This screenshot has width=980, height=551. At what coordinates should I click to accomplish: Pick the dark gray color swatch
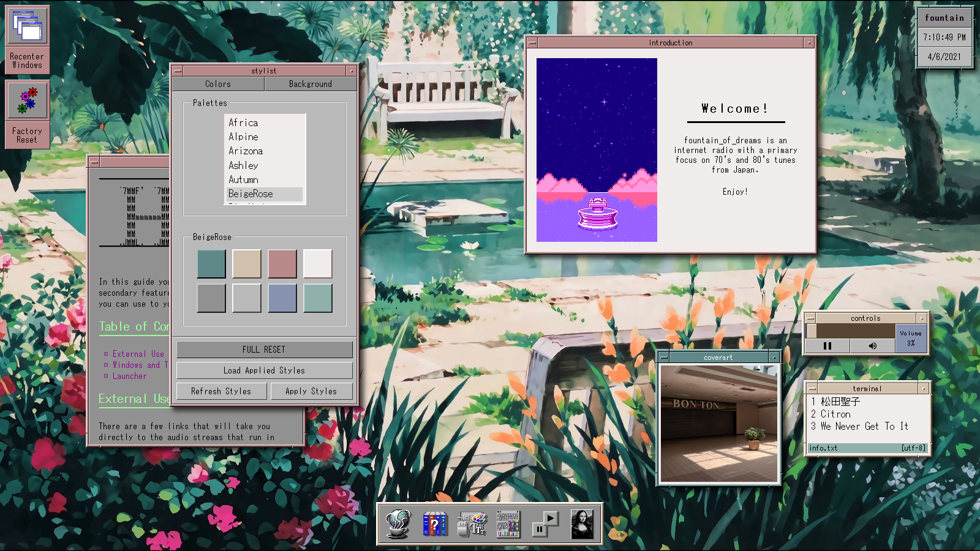[211, 298]
